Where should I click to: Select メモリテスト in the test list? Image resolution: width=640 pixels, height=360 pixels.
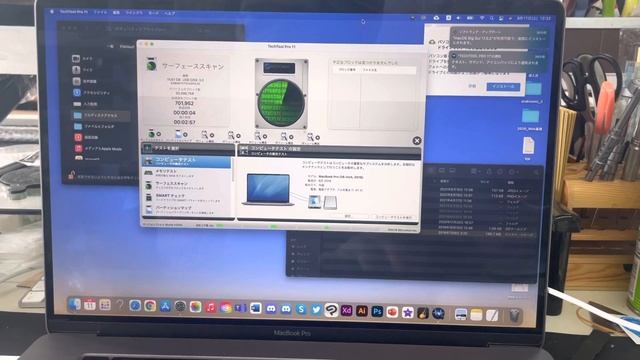(187, 173)
